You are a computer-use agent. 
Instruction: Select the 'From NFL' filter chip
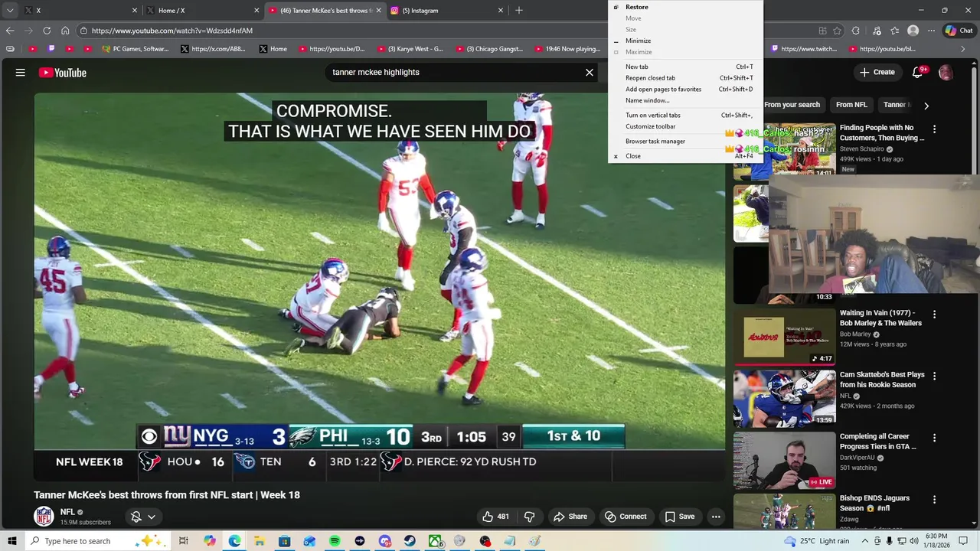pyautogui.click(x=851, y=105)
